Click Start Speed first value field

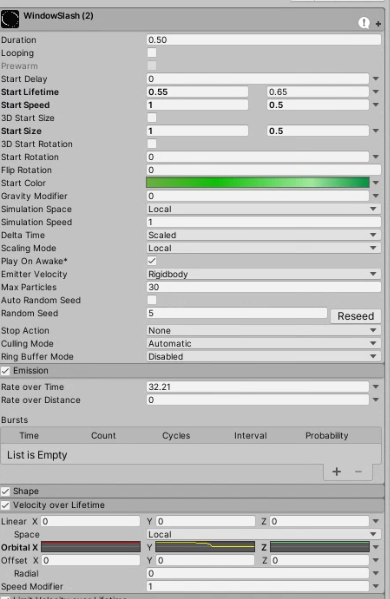[x=197, y=105]
